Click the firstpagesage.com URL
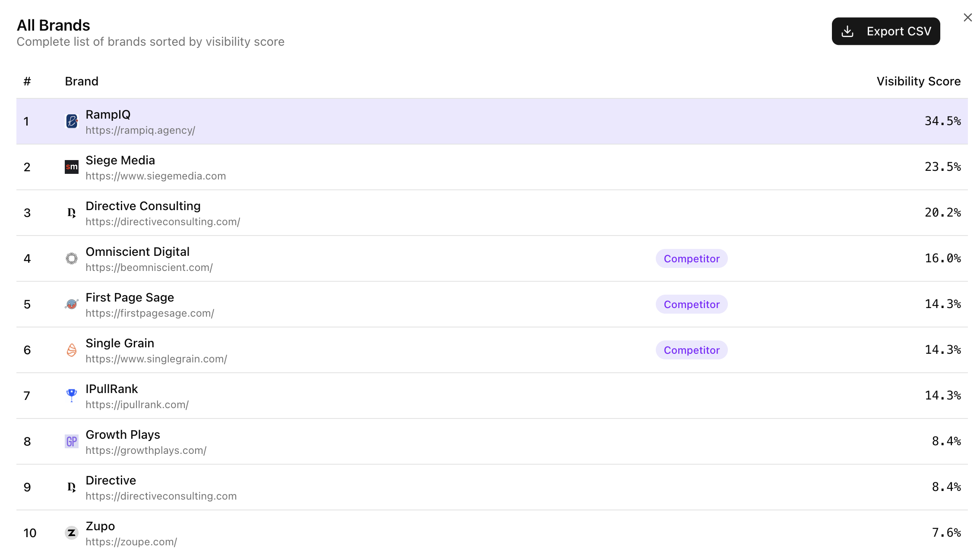980x560 pixels. tap(150, 313)
